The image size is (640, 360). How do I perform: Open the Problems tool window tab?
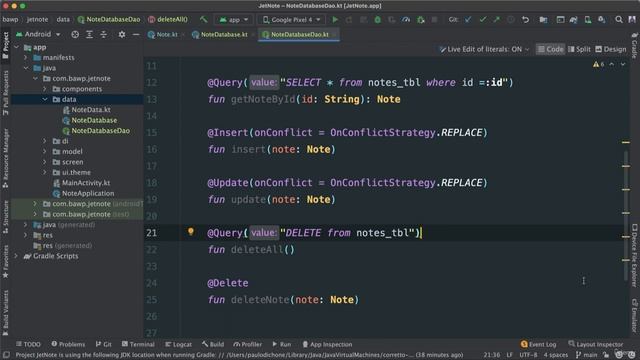(68, 344)
